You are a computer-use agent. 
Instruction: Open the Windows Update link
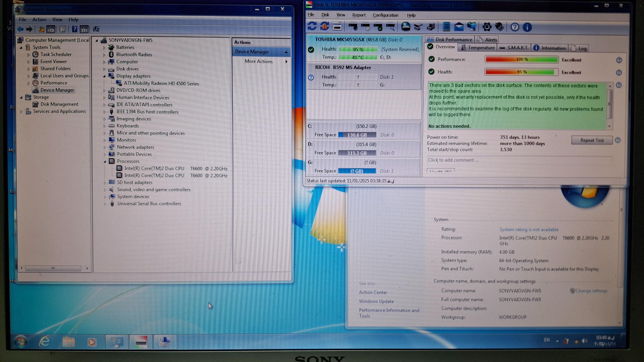point(376,301)
